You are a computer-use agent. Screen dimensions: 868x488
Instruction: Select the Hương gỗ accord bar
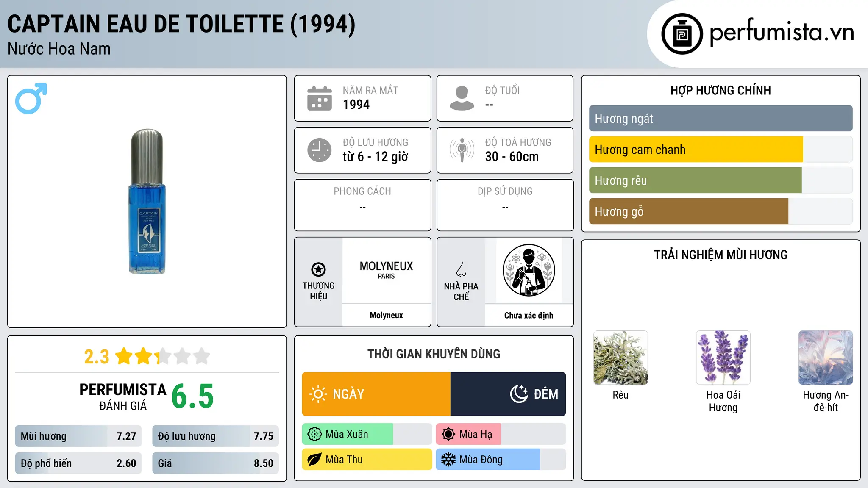pyautogui.click(x=721, y=211)
